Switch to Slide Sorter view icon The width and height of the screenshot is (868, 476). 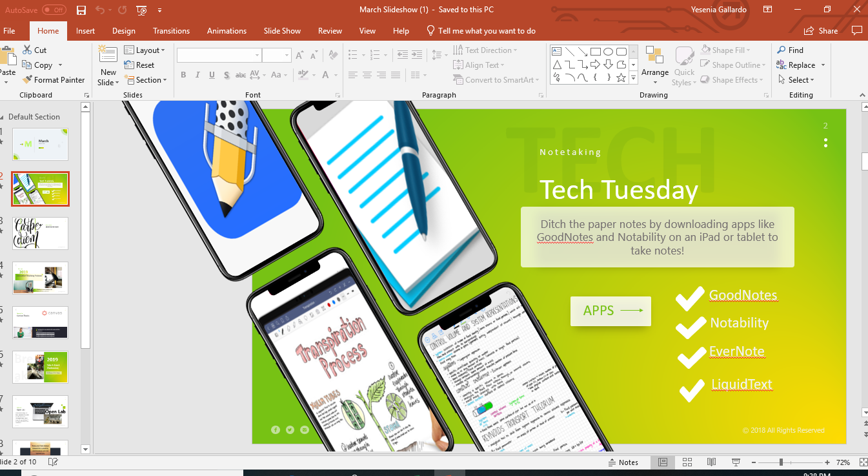687,462
